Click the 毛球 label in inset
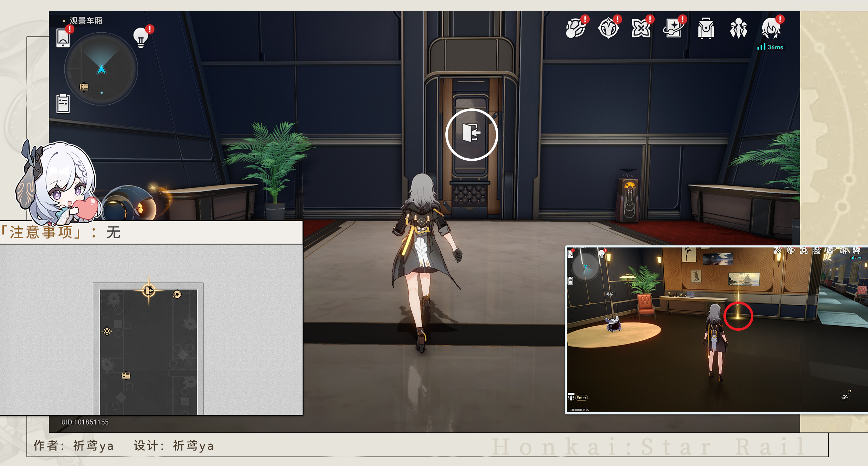 click(x=610, y=294)
